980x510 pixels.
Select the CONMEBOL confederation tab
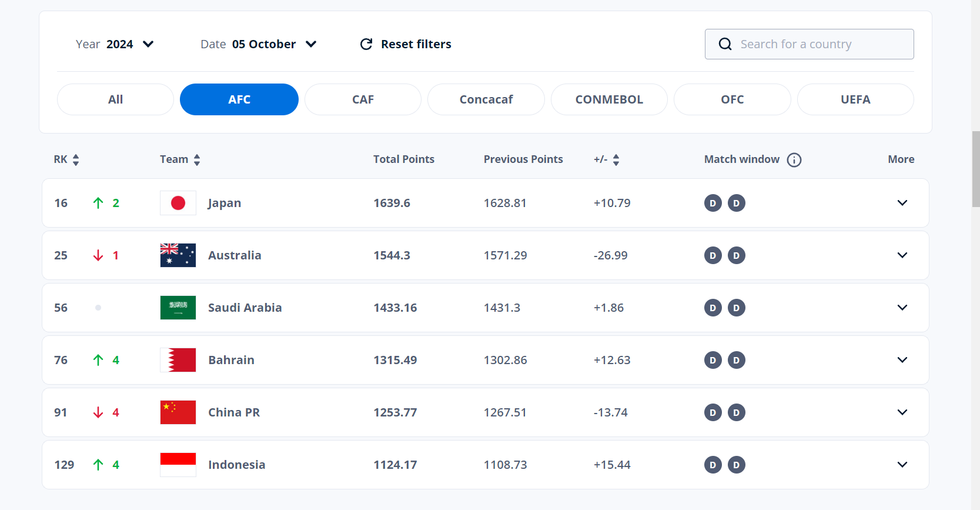(608, 99)
